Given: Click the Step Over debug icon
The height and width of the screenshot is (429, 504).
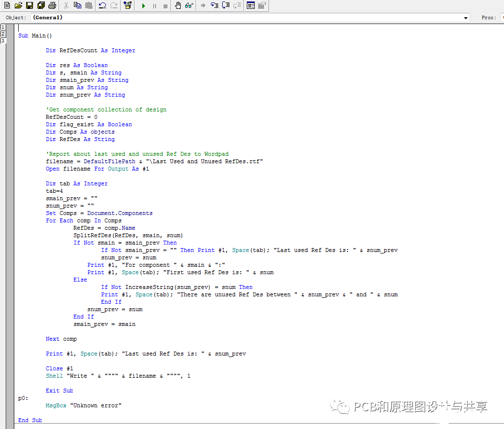Looking at the screenshot, I should [226, 5].
